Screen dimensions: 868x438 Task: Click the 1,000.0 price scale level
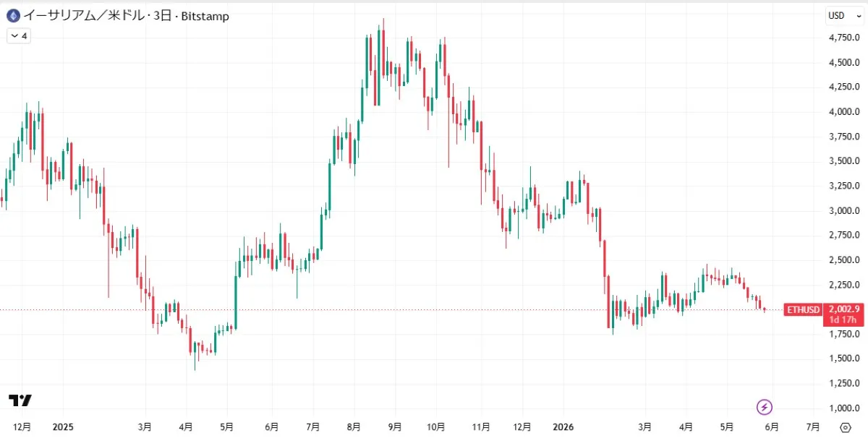(x=844, y=407)
